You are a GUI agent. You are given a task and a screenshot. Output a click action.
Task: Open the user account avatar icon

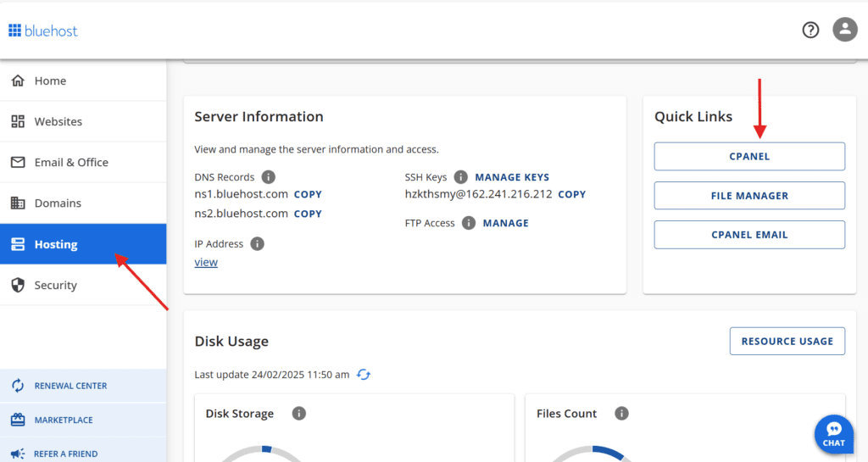[x=845, y=30]
